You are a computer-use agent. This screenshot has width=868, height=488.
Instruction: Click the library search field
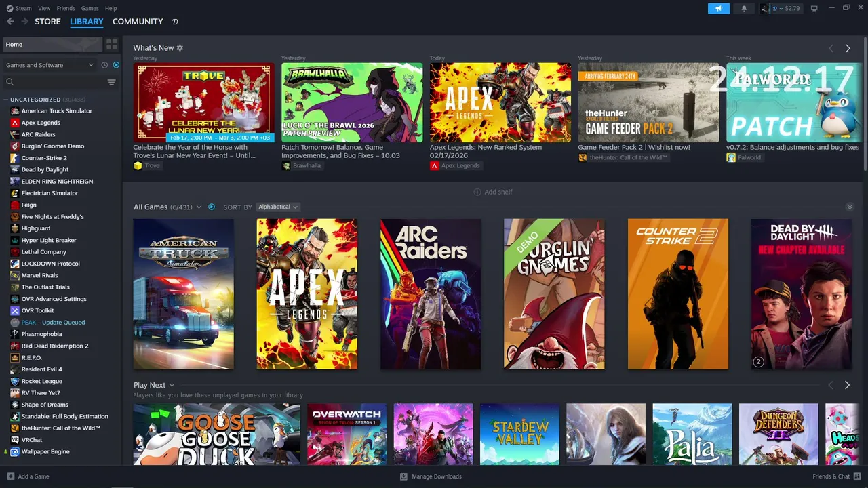(x=54, y=82)
